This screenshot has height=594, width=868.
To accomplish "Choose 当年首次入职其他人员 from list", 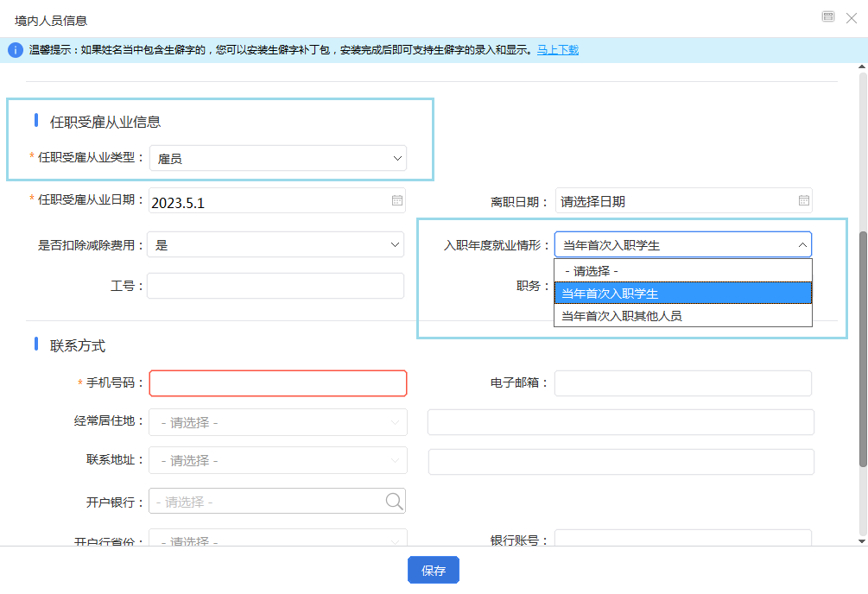I will (x=682, y=316).
